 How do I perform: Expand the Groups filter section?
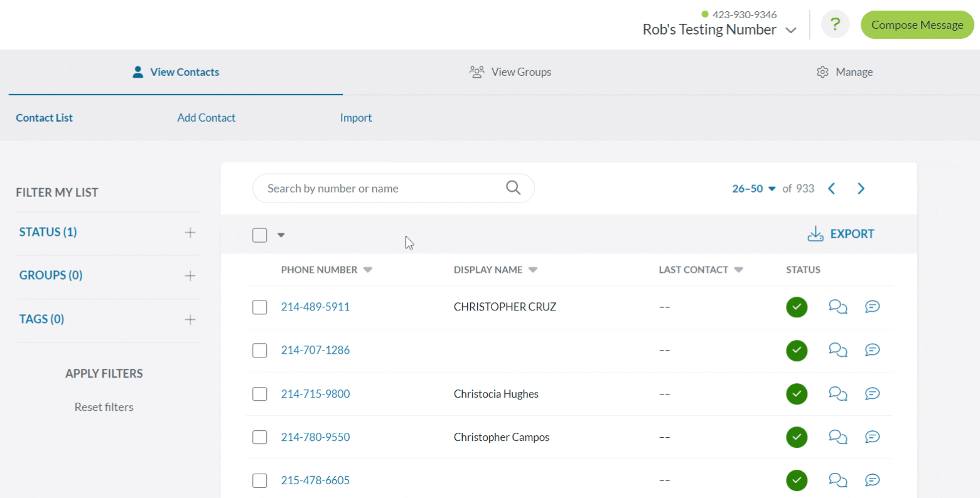[x=190, y=276]
